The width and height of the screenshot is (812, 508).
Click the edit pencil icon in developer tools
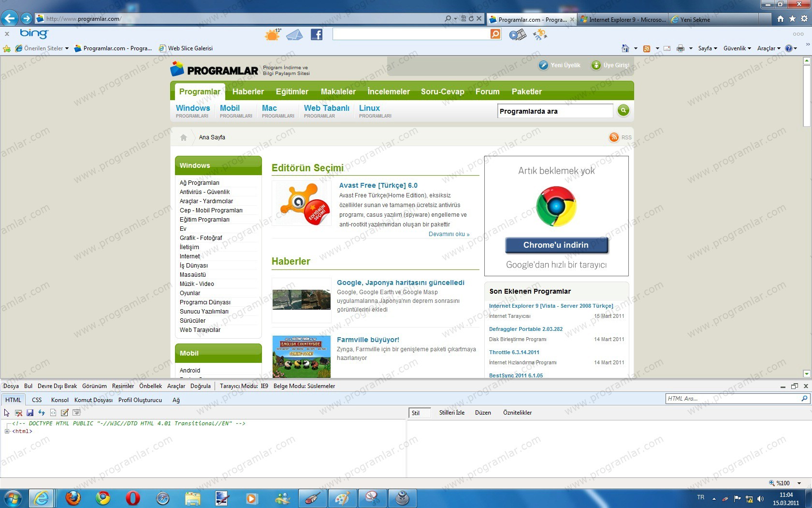coord(65,413)
